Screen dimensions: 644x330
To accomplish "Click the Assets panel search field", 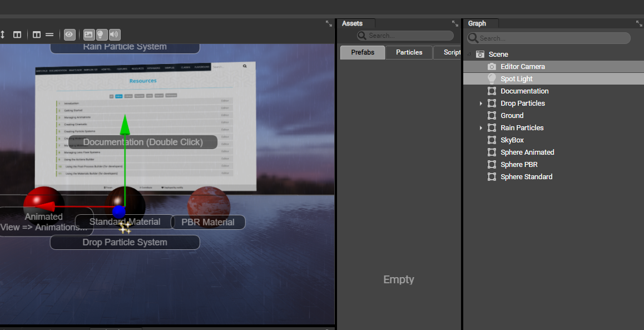I will coord(405,35).
